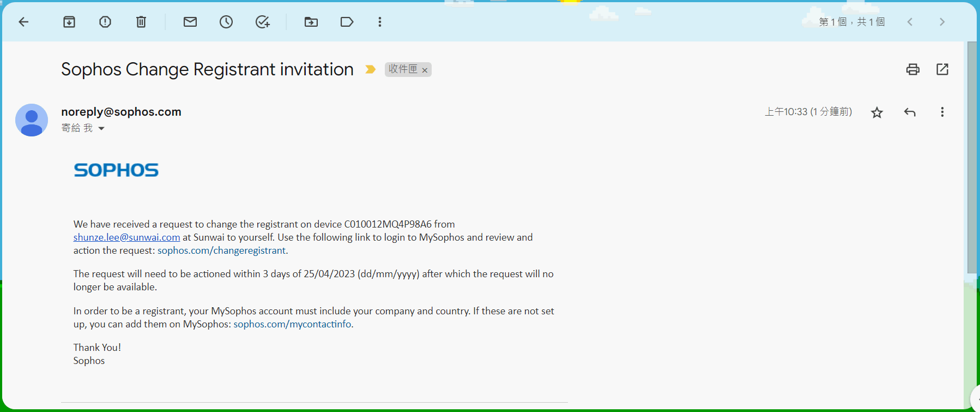Viewport: 980px width, 412px height.
Task: Expand recipient details next to 寄給 我
Action: pos(101,129)
